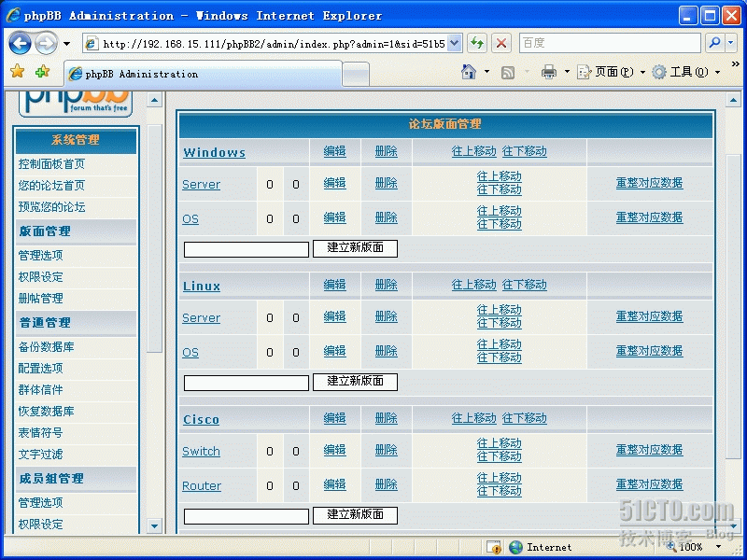The width and height of the screenshot is (747, 560).
Task: Click 建立新版面 button under Linux
Action: (355, 382)
